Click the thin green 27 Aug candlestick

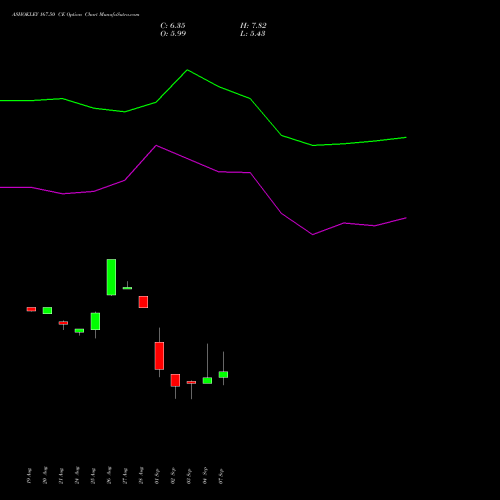(x=127, y=288)
